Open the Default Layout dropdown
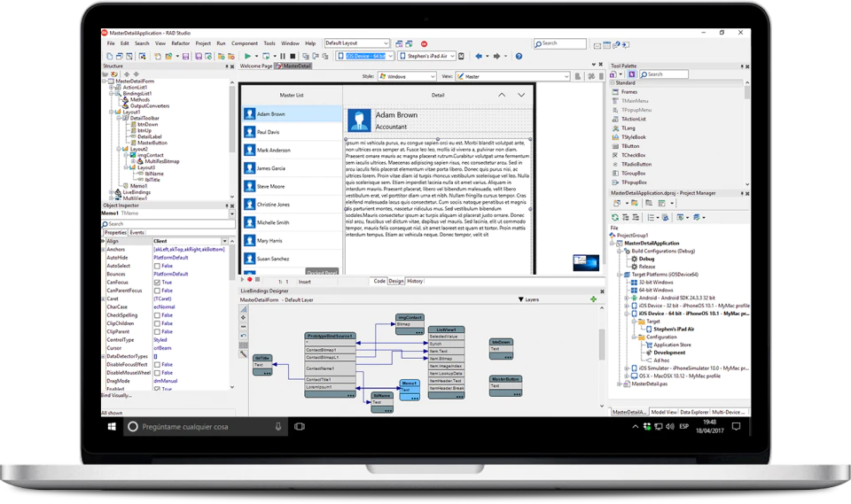 (x=357, y=43)
